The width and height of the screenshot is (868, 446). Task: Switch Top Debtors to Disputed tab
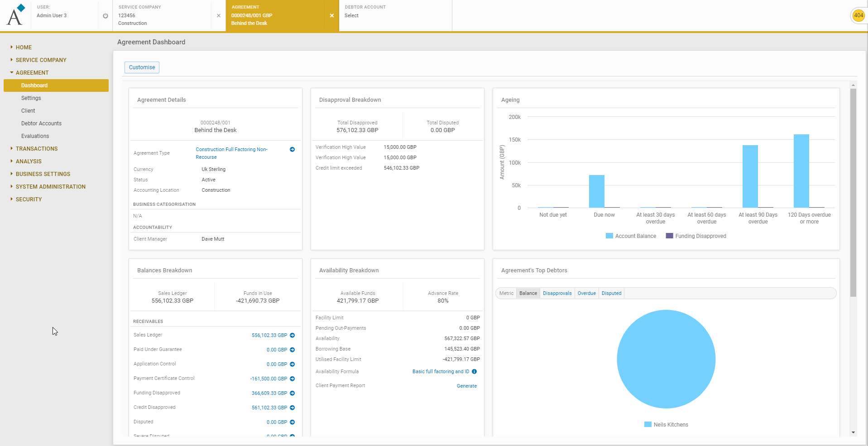pos(611,293)
